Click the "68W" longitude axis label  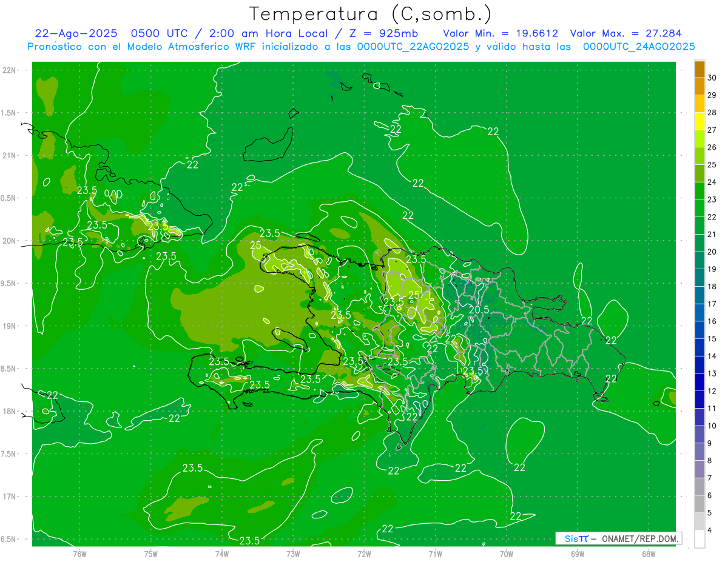pyautogui.click(x=649, y=554)
